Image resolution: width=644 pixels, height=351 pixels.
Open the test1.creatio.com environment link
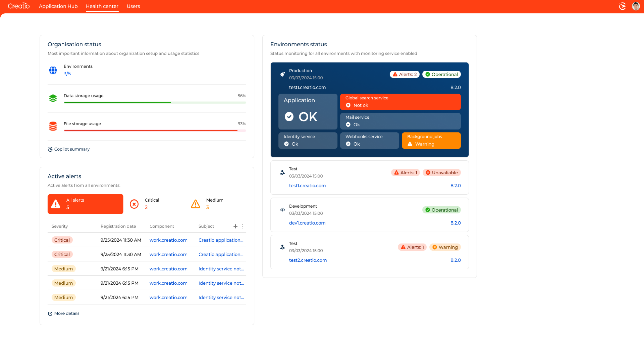[307, 186]
